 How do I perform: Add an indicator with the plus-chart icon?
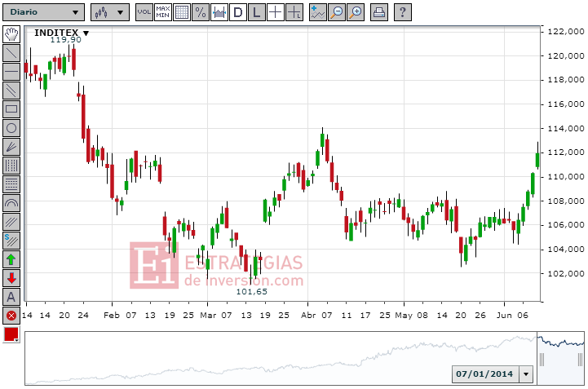318,12
